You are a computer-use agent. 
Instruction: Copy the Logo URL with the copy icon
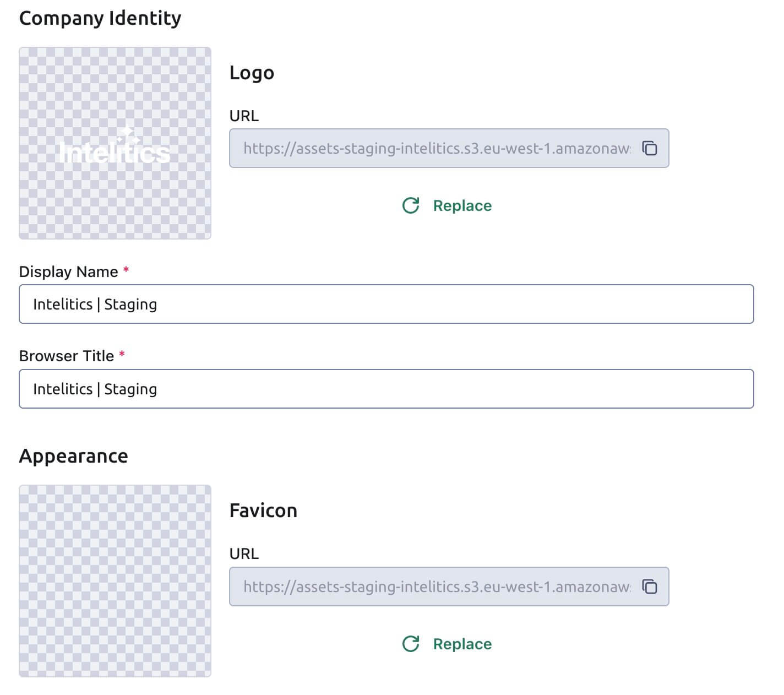point(650,148)
